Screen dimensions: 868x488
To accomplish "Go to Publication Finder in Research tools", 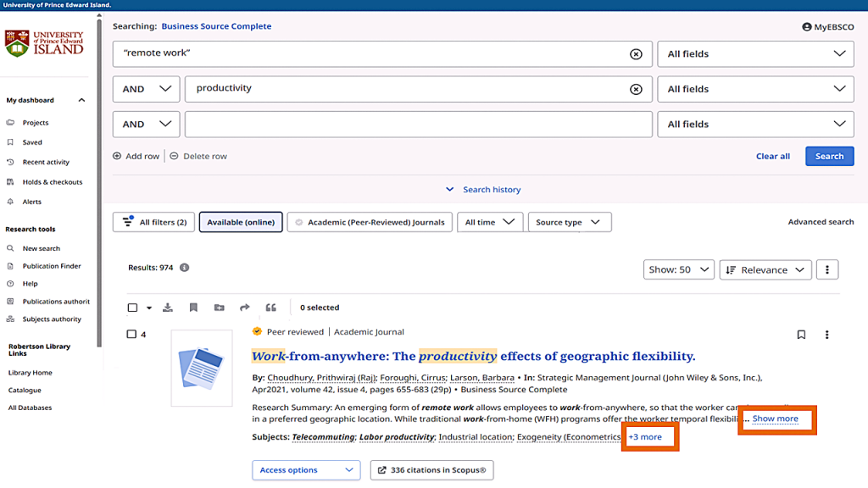I will click(52, 266).
